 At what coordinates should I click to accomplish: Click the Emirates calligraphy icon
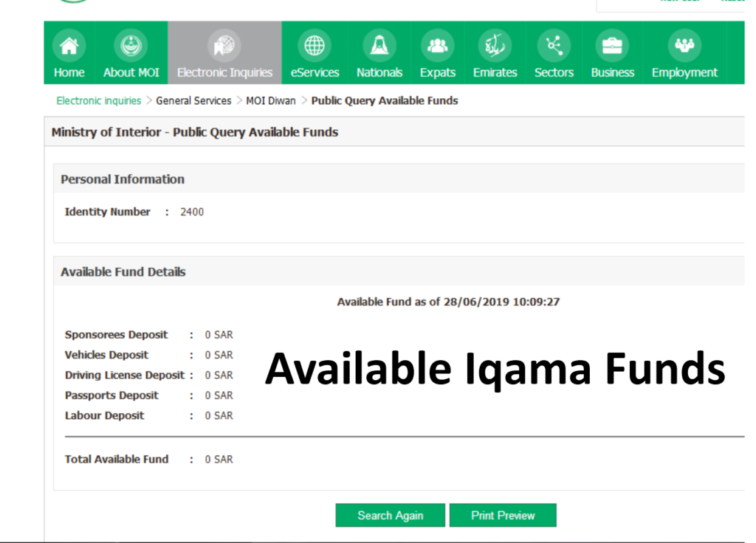tap(495, 46)
